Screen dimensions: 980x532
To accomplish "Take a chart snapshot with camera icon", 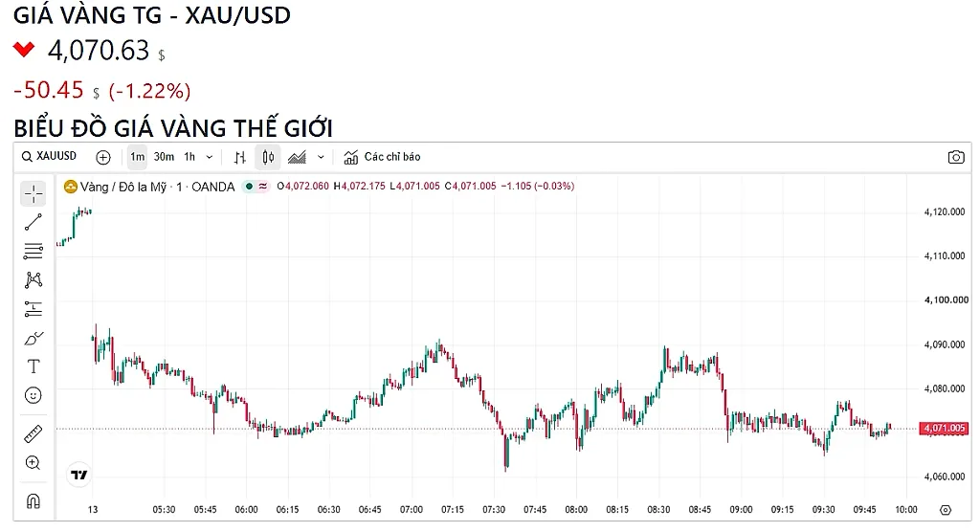I will point(956,157).
